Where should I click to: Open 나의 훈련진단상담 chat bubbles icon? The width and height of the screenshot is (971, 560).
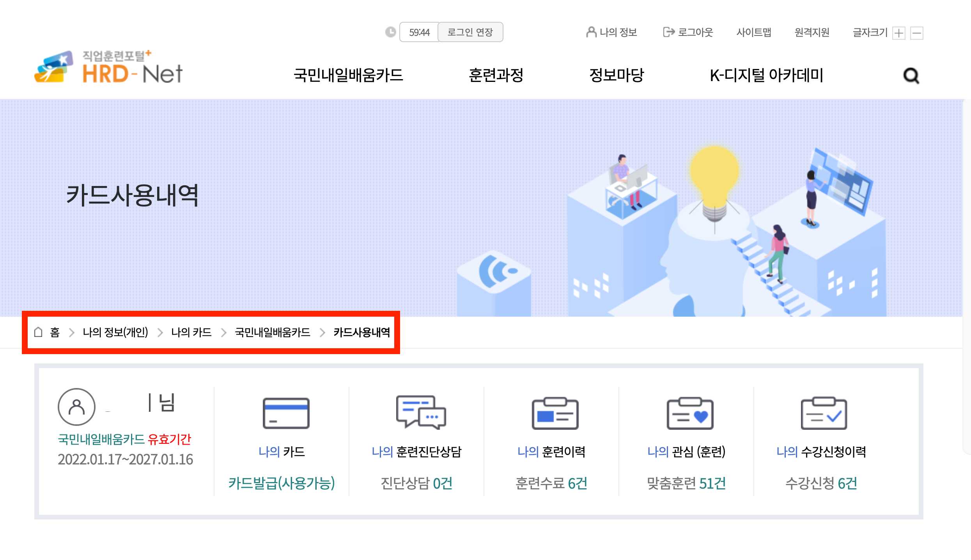click(x=421, y=413)
